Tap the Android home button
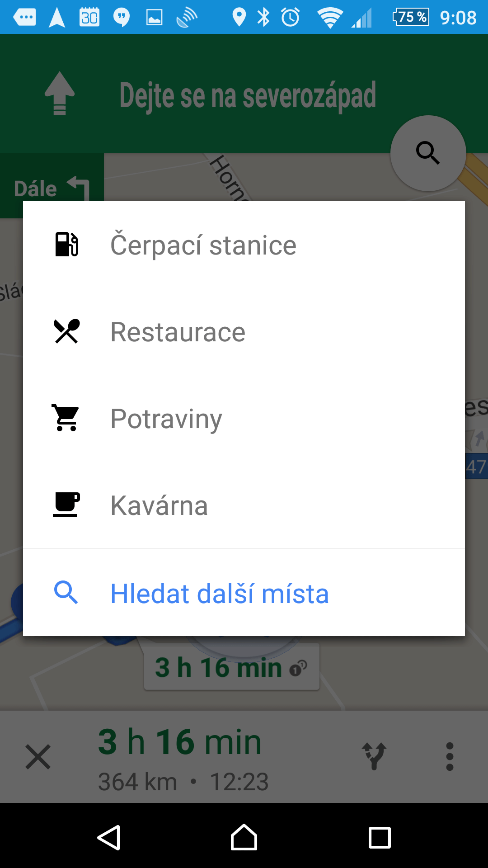This screenshot has height=868, width=488. pos(244,837)
